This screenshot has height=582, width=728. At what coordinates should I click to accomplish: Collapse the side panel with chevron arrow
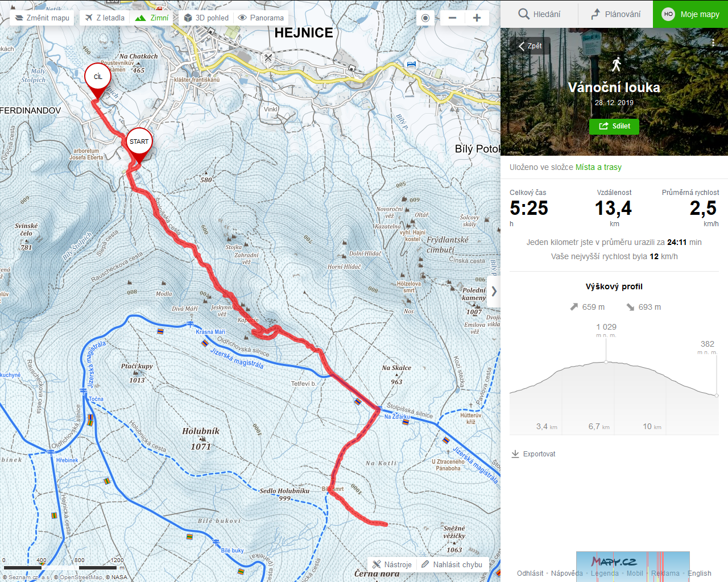tap(494, 291)
